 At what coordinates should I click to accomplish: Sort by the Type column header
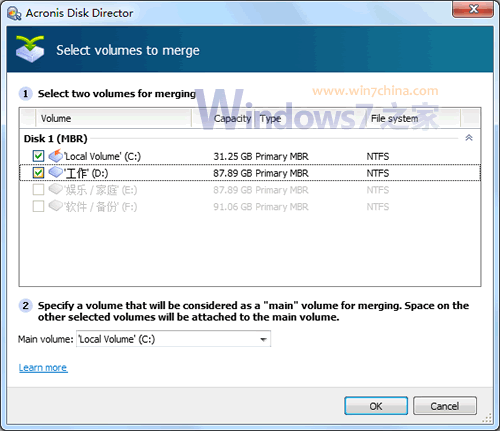[311, 118]
